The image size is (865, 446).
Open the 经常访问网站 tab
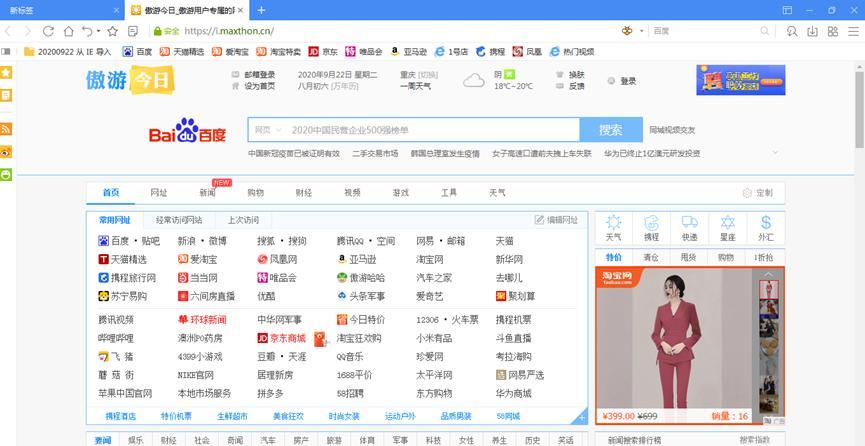point(179,220)
